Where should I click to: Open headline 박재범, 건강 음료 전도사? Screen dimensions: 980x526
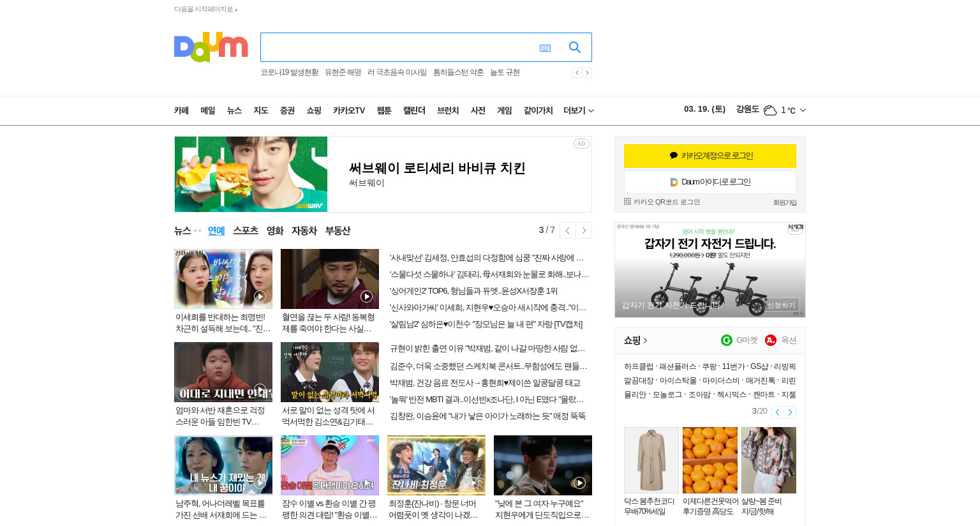(486, 383)
